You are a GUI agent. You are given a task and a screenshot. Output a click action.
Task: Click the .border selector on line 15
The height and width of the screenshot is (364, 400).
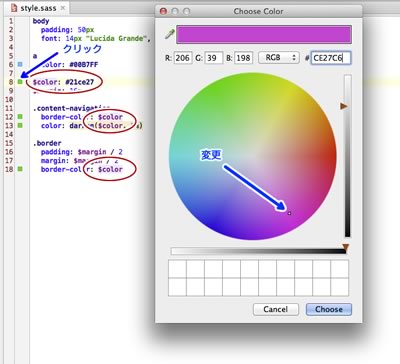(x=47, y=143)
